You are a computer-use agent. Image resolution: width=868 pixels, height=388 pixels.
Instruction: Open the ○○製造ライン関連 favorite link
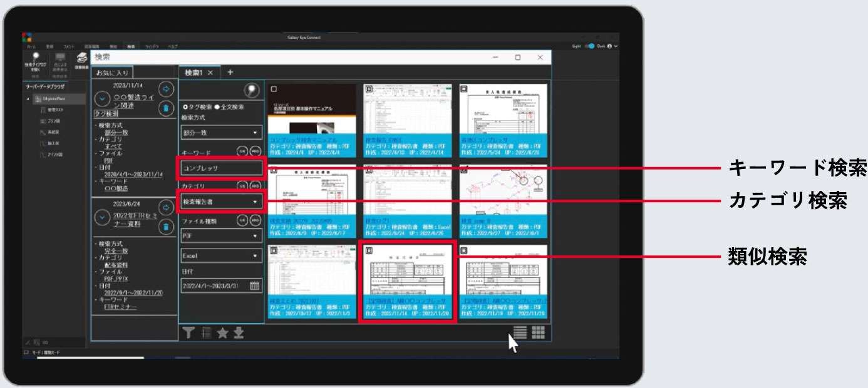(x=133, y=101)
